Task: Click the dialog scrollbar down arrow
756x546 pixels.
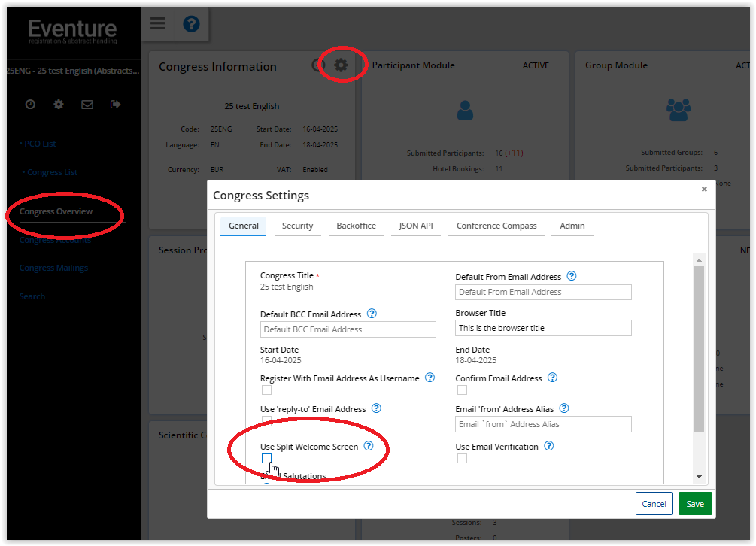Action: 699,476
